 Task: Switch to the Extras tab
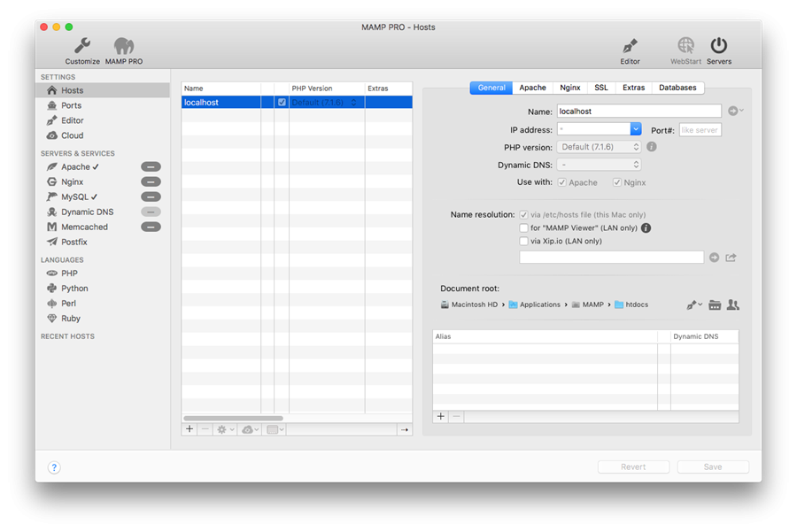click(x=634, y=88)
